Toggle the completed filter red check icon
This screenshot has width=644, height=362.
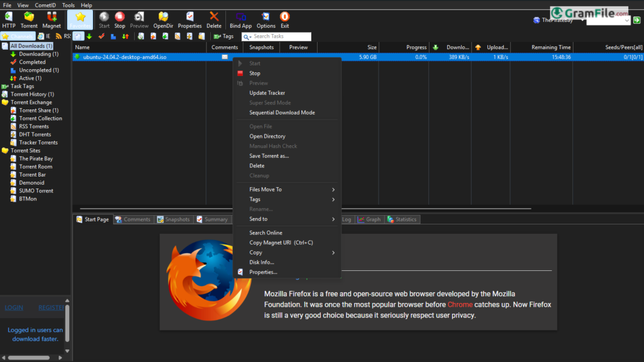tap(101, 36)
